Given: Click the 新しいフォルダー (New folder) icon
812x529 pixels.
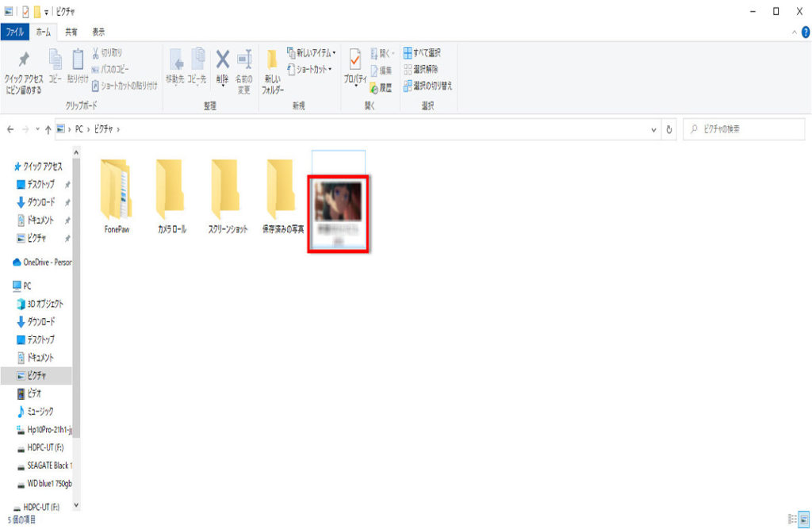Looking at the screenshot, I should (x=272, y=62).
